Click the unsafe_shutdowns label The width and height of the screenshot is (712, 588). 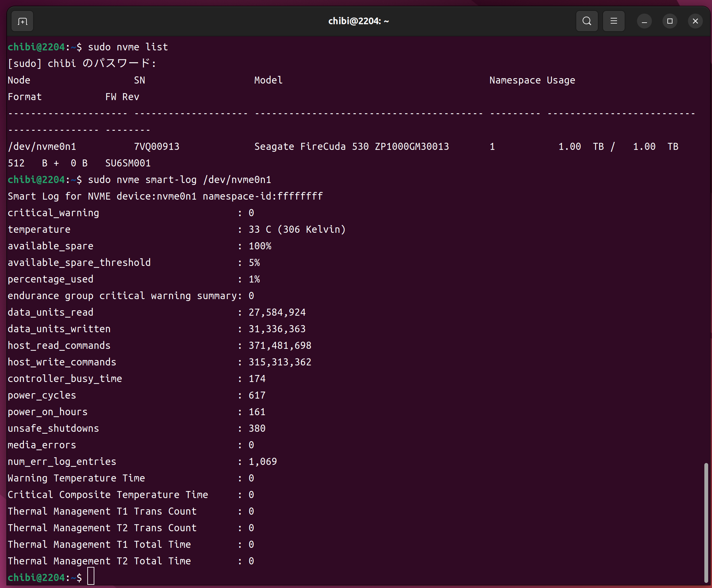(x=53, y=429)
